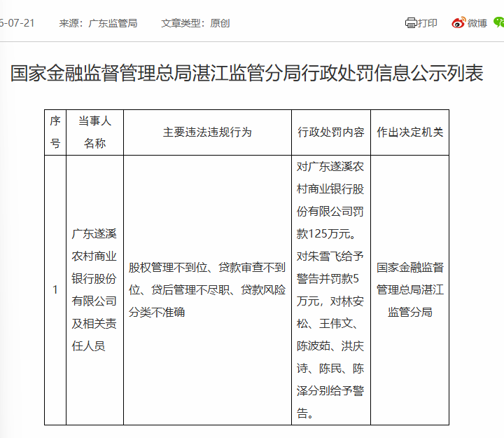Image resolution: width=504 pixels, height=438 pixels.
Task: Click the 广东遂溪农村商业银行 party name cell
Action: pyautogui.click(x=94, y=290)
